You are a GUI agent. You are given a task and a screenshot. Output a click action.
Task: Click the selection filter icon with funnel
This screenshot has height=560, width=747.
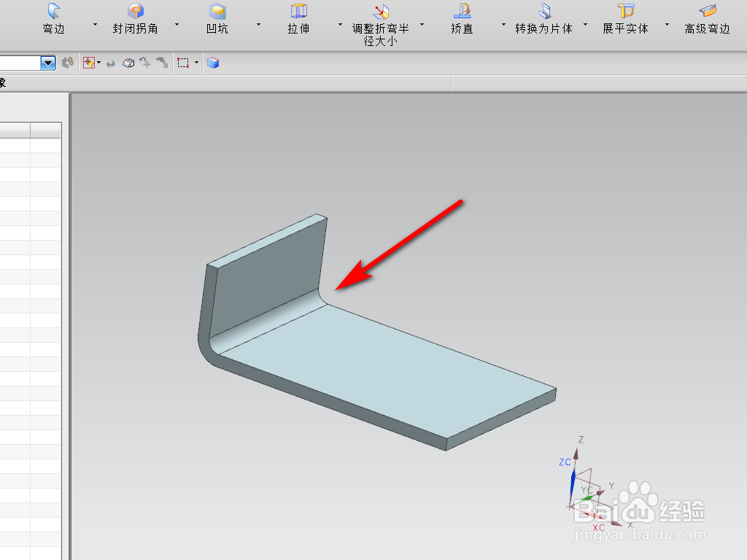[88, 63]
